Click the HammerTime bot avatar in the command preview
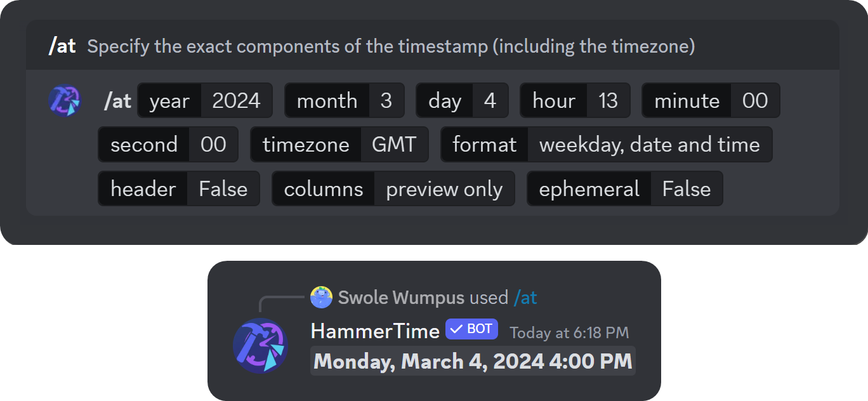Screen dimensions: 868x401 tap(65, 100)
